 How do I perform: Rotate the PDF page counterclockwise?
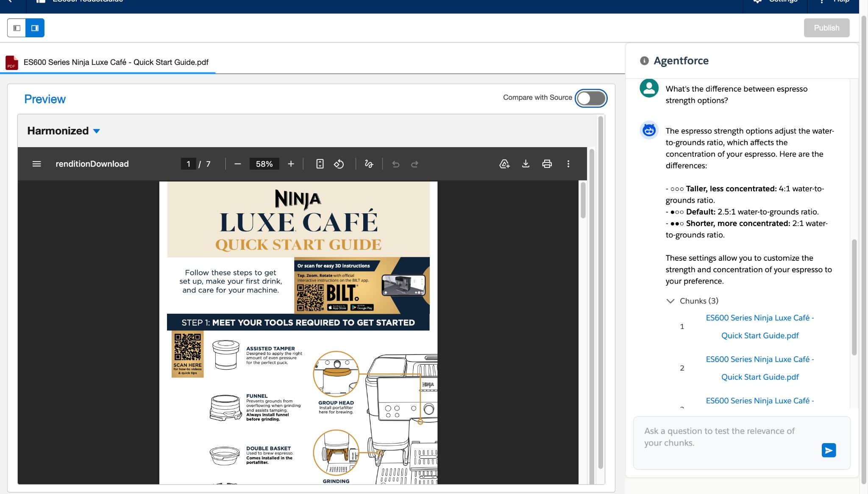click(x=339, y=164)
